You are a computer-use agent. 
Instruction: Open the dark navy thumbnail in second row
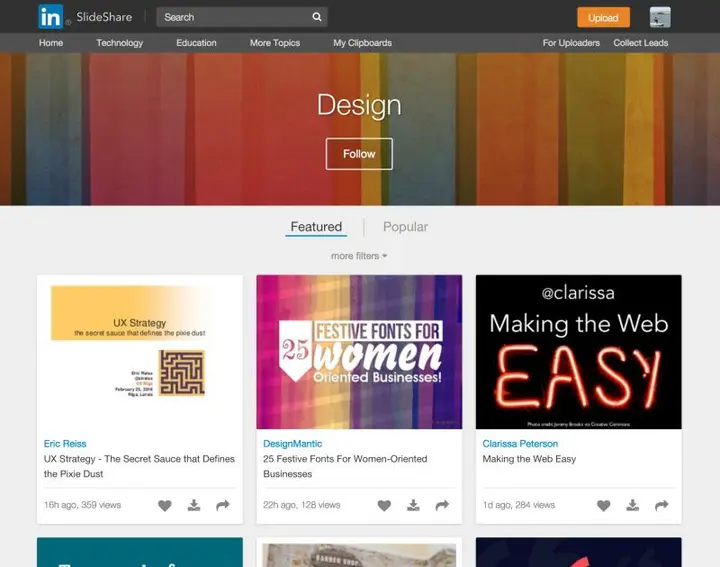[x=579, y=552]
